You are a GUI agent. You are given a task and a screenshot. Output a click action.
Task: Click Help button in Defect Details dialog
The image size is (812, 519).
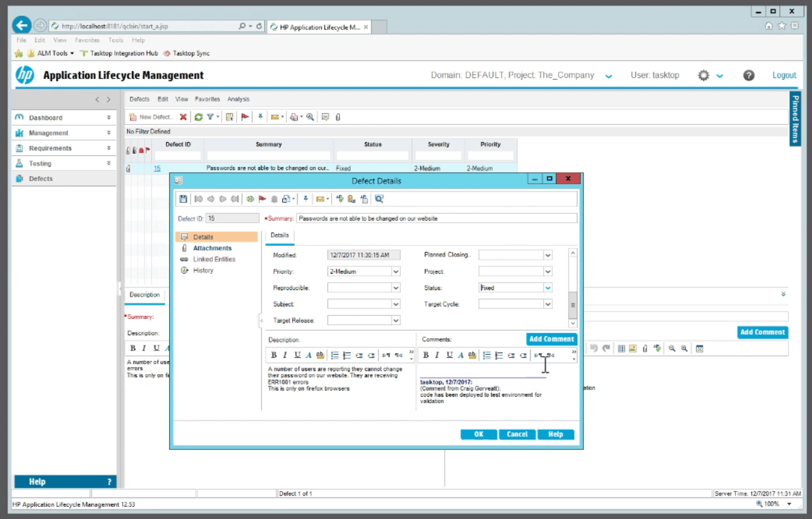[x=555, y=434]
